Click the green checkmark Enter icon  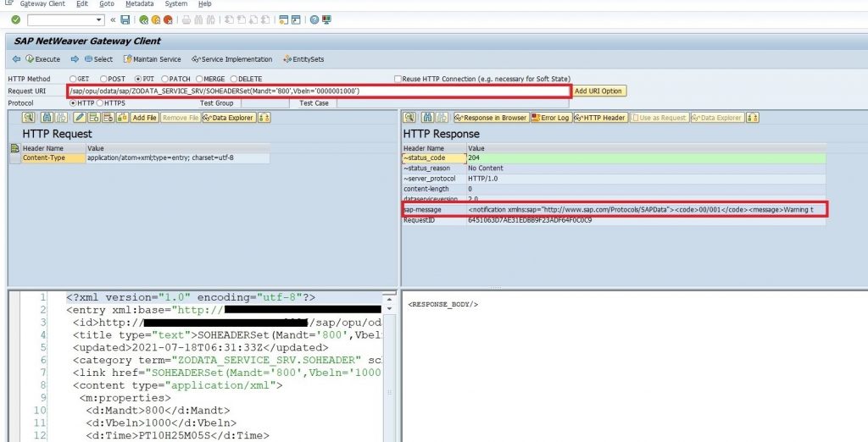tap(15, 20)
